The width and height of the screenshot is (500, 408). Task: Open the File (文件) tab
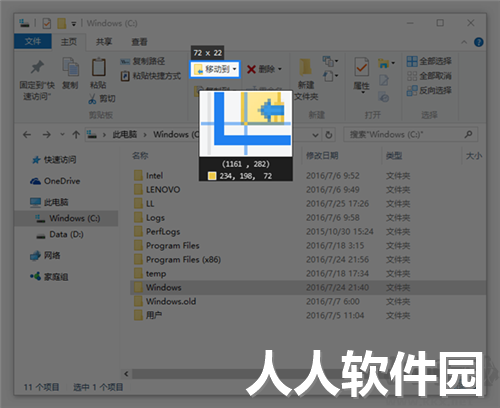[33, 41]
